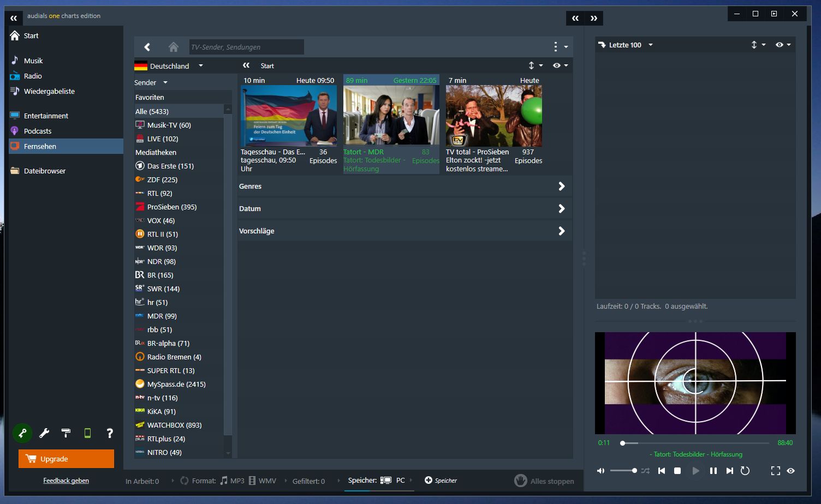Screen dimensions: 821x504
Task: Click the home icon in TV toolbar
Action: (x=174, y=47)
